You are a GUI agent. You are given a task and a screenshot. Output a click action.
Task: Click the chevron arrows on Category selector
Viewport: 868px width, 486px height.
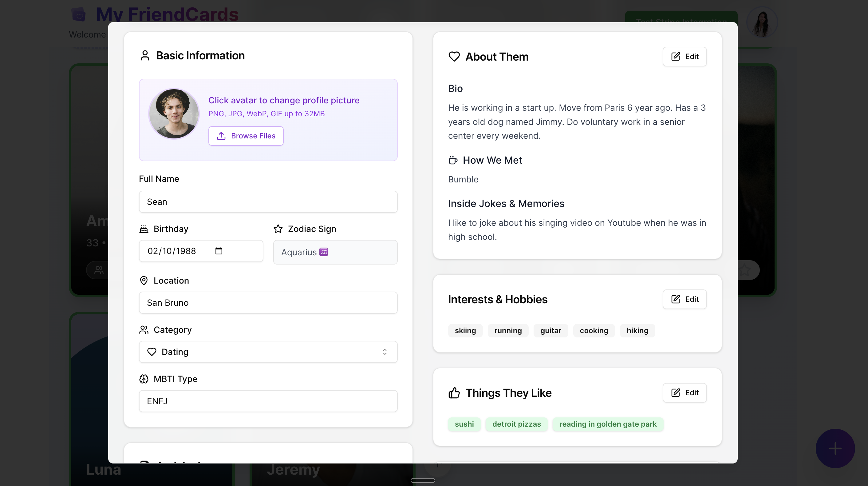coord(385,352)
